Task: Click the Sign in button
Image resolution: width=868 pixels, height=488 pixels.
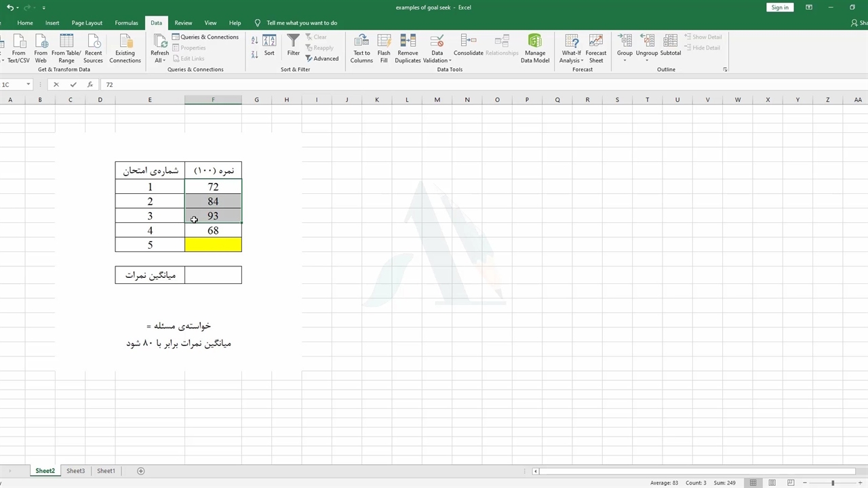Action: (x=780, y=7)
